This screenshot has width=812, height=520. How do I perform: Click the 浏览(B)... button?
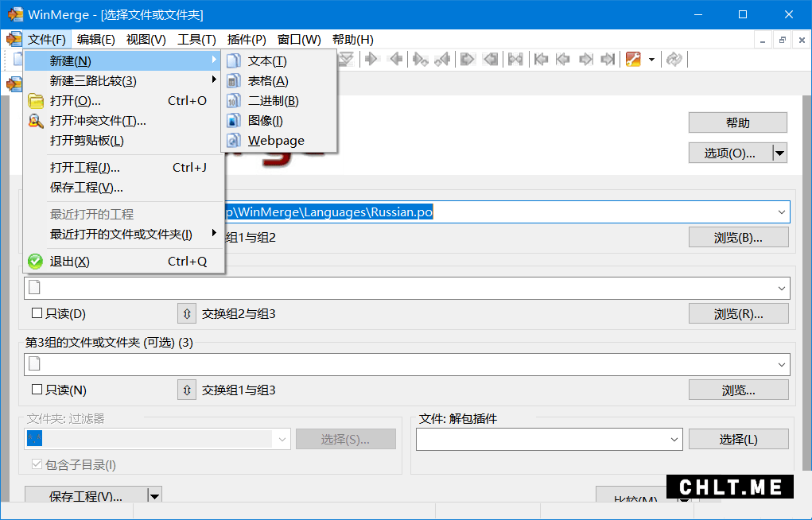739,237
